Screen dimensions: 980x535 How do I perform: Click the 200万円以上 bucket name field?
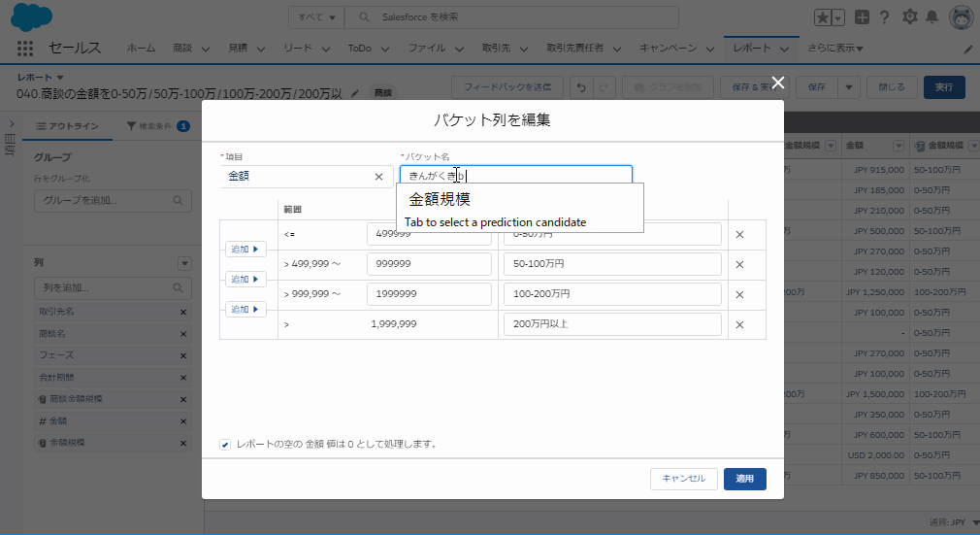[x=612, y=324]
